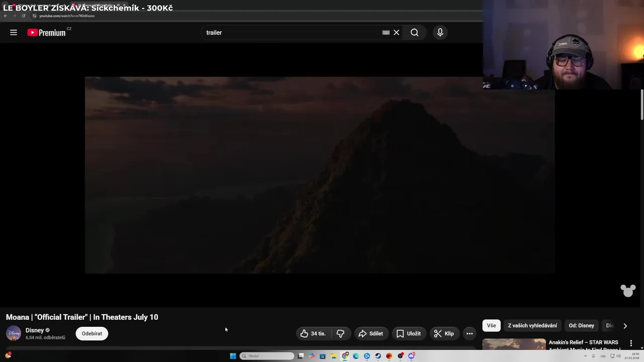
Task: Clear the search query with X
Action: 396,33
